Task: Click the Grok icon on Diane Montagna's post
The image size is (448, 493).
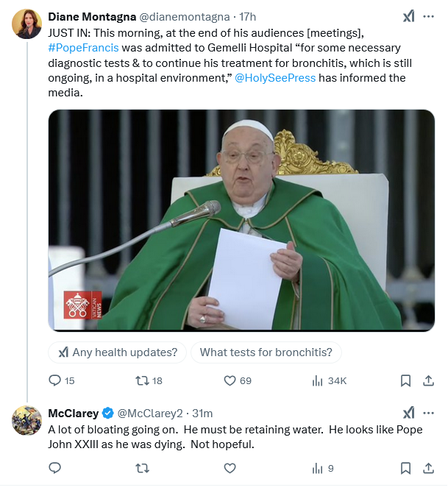Action: click(408, 16)
